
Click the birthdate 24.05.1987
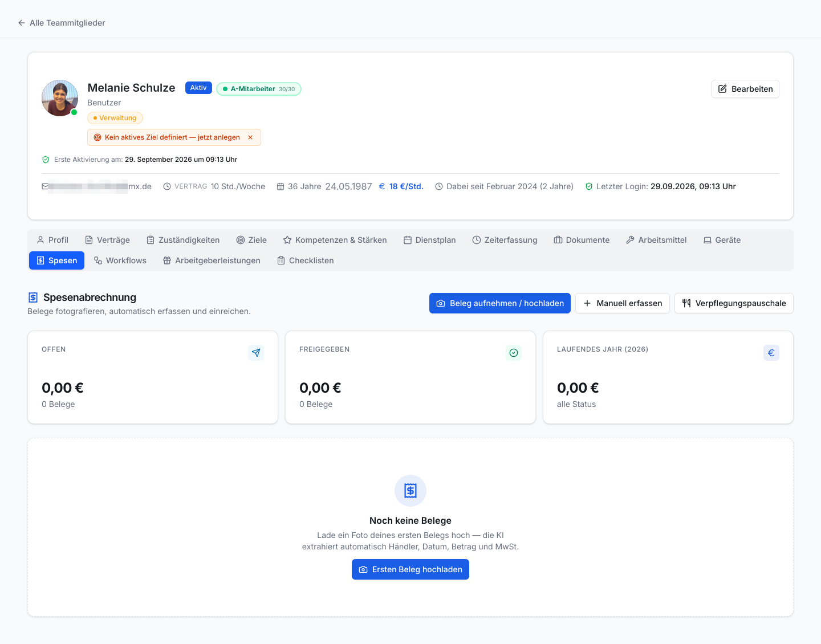(x=348, y=186)
